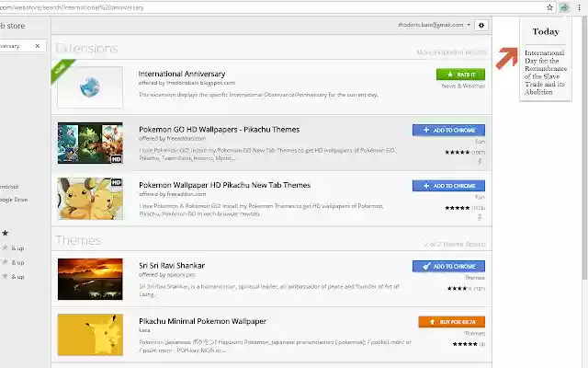Click the offered by apoorv.pro link
The image size is (588, 368).
click(167, 274)
